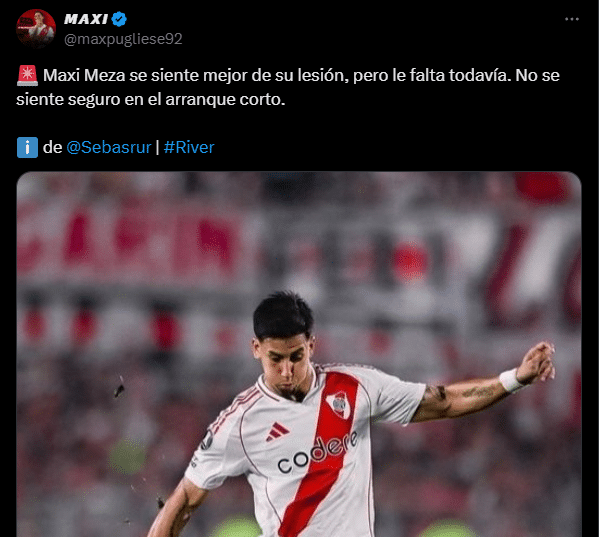
Task: Click the codere sponsor text on the jersey
Action: click(317, 452)
